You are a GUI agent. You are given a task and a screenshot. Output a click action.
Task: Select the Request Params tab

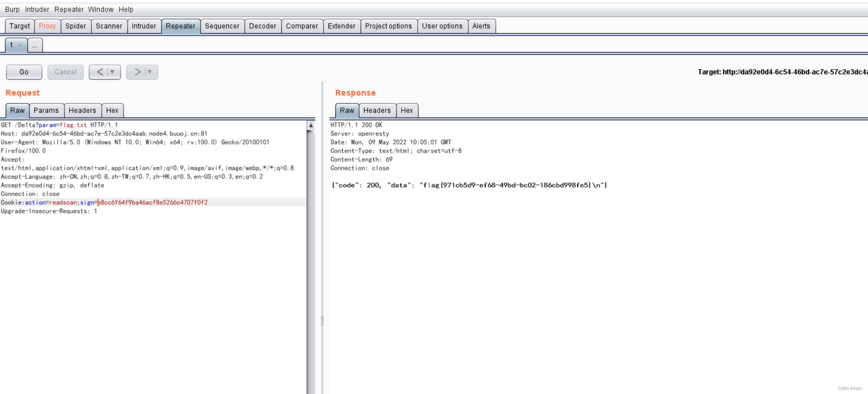pos(46,111)
